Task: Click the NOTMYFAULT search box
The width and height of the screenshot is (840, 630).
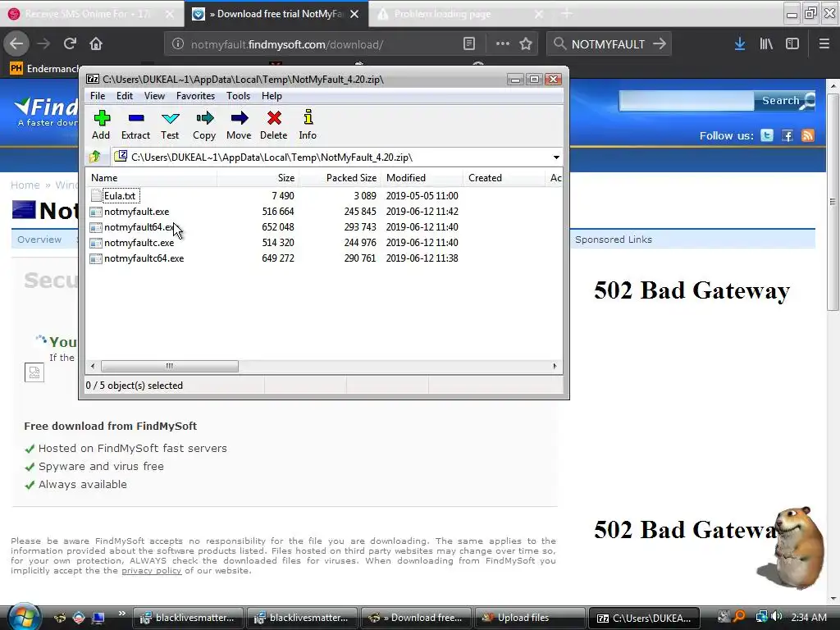Action: (x=608, y=44)
